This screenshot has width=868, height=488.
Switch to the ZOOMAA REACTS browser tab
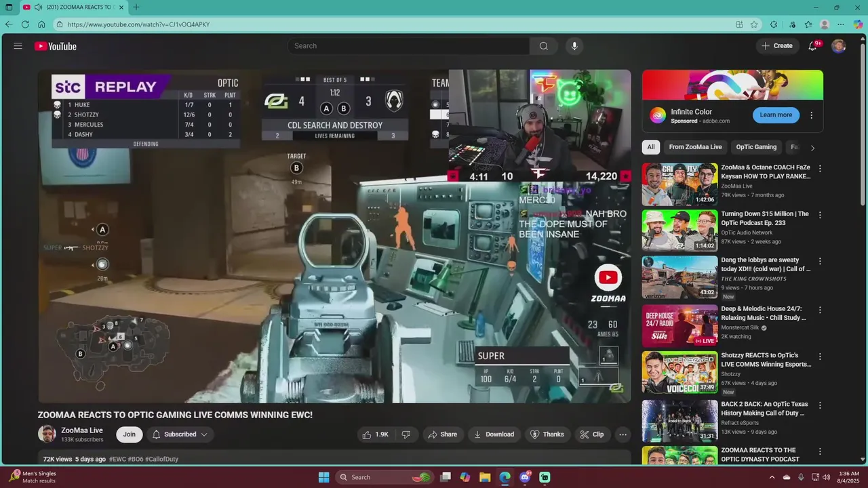click(75, 7)
